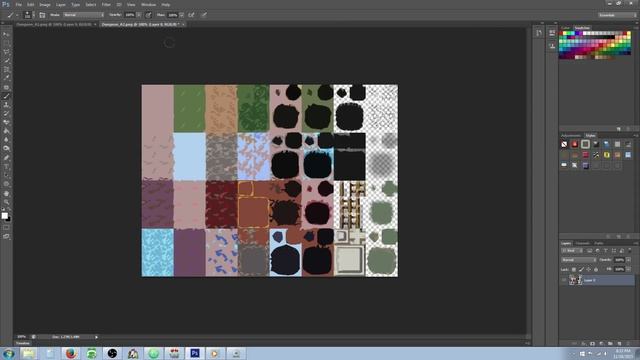Select the Pencil/Brush tool in toolbox
The height and width of the screenshot is (360, 640).
6,96
